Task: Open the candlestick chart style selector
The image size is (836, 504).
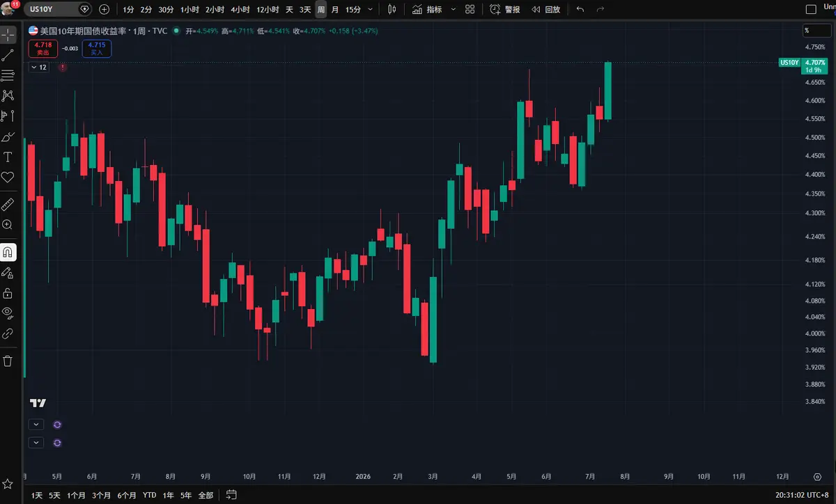Action: [392, 10]
